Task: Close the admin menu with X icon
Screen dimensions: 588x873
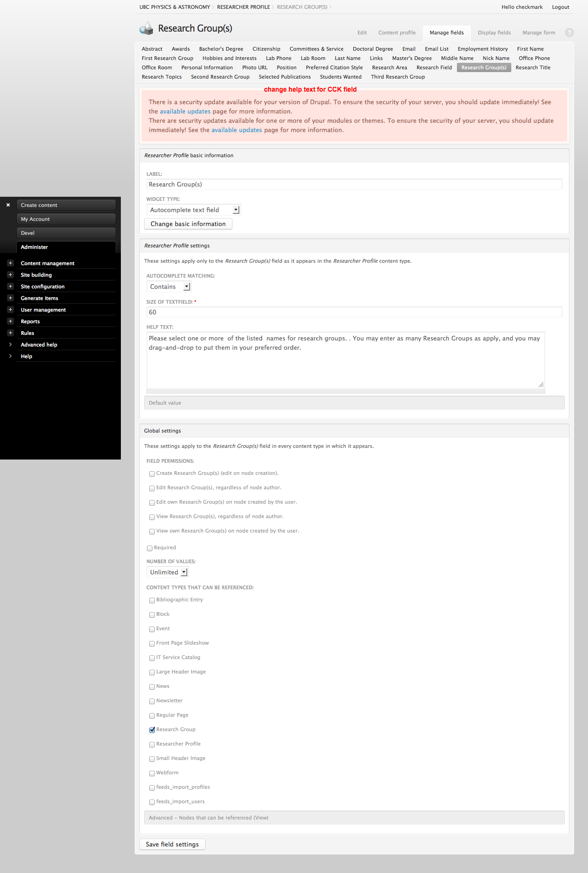Action: (8, 205)
